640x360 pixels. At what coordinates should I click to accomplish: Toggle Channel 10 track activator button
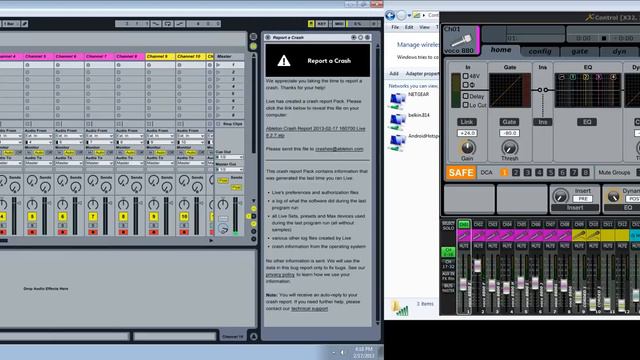click(184, 217)
